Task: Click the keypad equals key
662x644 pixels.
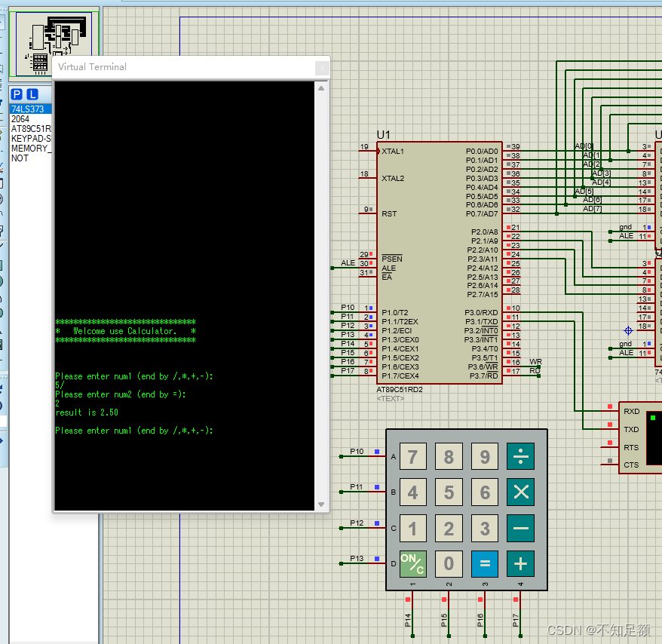Action: click(x=485, y=564)
